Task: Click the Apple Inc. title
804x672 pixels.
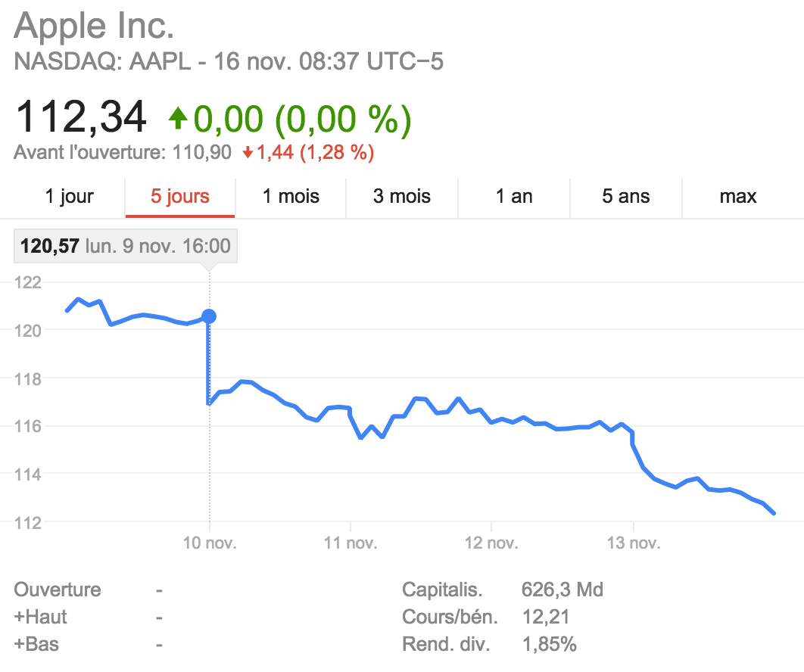Action: pyautogui.click(x=94, y=27)
